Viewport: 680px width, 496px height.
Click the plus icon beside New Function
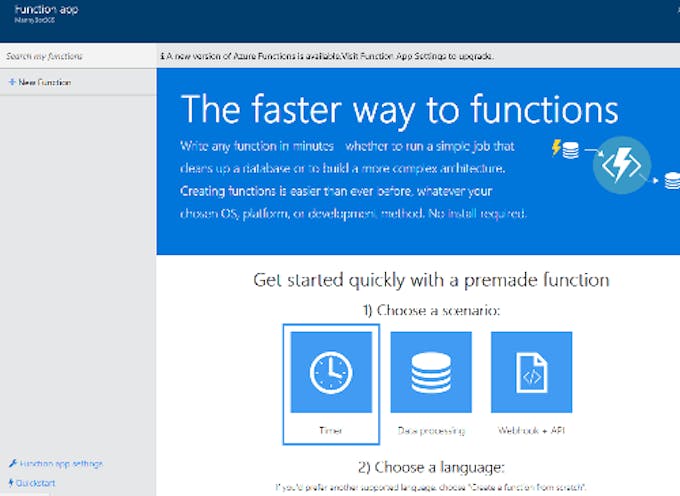coord(12,82)
